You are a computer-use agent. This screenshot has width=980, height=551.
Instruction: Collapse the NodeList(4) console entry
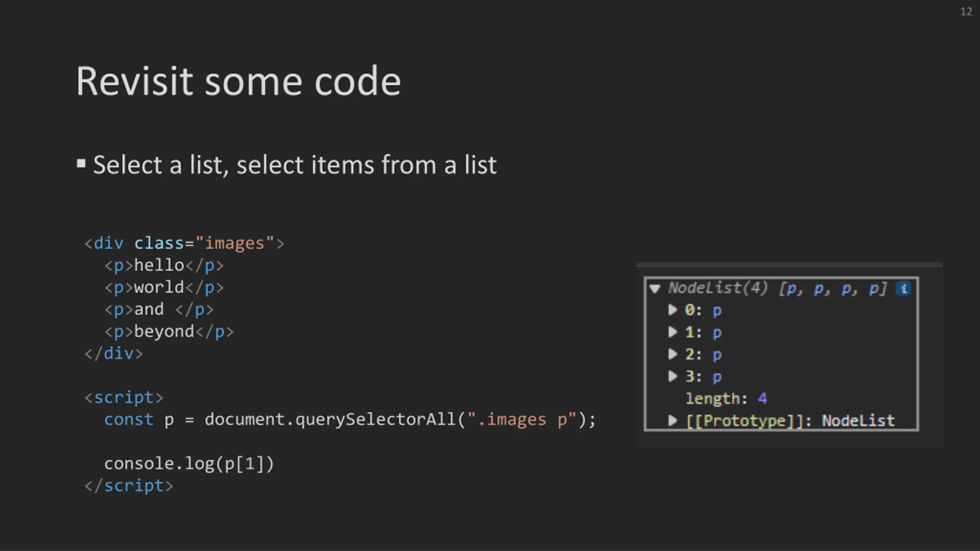(x=655, y=289)
